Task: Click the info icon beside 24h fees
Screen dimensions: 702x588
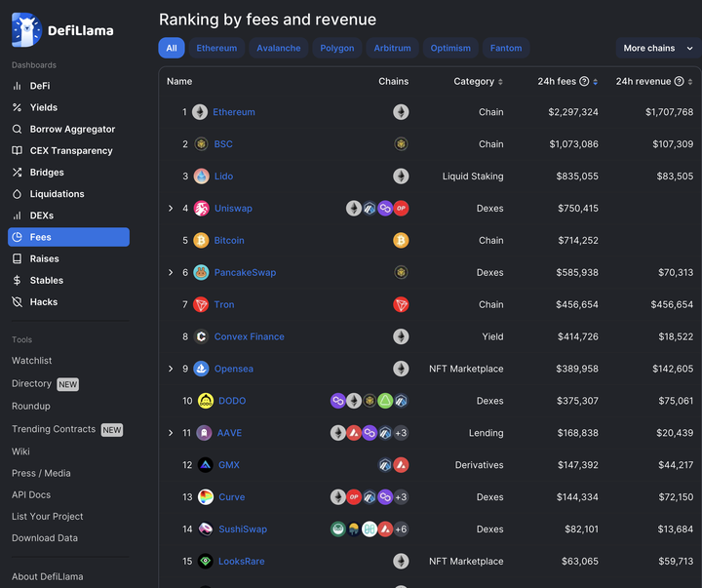Action: (584, 81)
